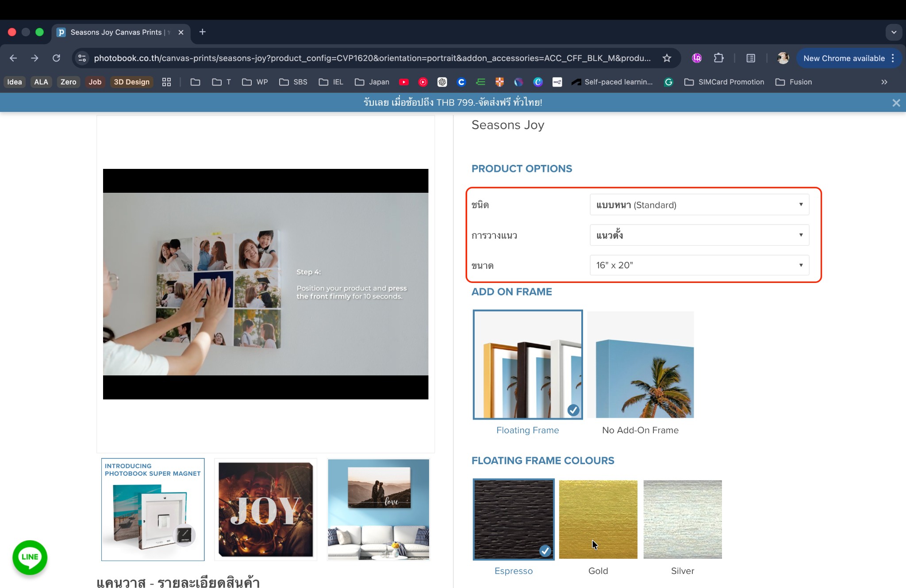Open the ขนาด size dropdown showing 16" x 20"

coord(699,265)
